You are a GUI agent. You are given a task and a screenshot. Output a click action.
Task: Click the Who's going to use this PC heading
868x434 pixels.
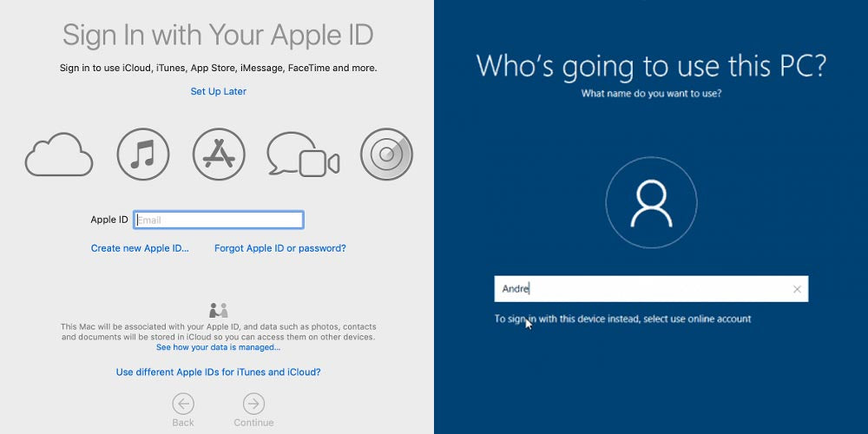click(651, 67)
